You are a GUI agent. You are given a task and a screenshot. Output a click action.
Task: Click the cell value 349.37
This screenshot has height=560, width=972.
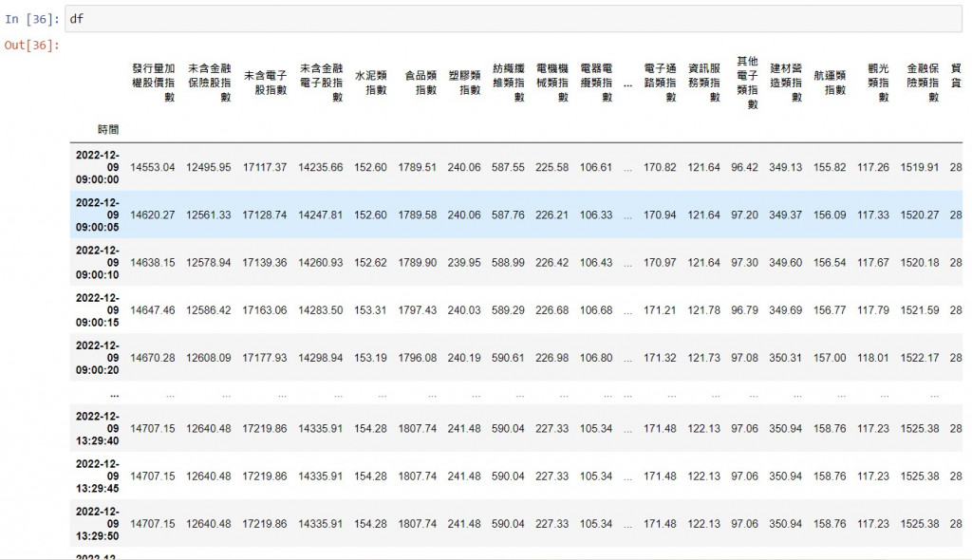tap(786, 215)
